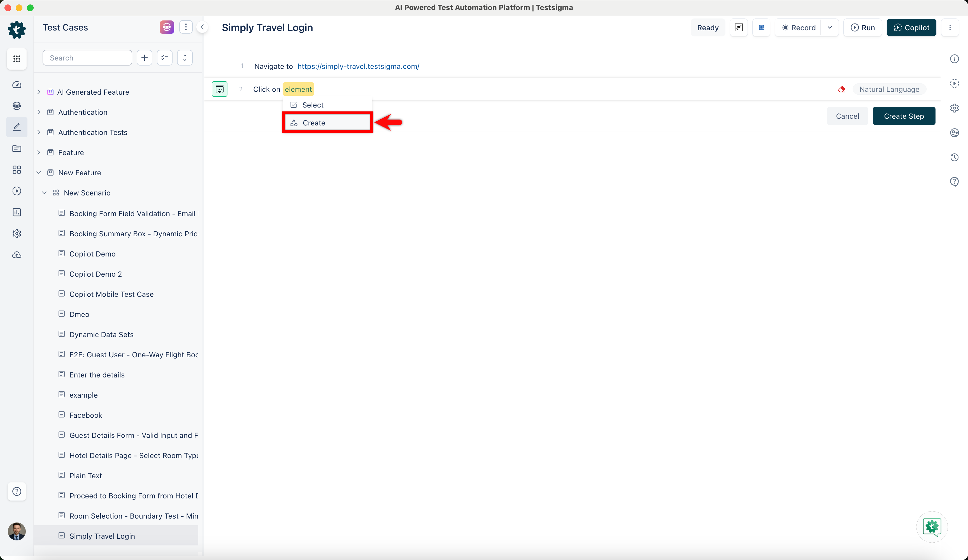
Task: Click the Ready status badge
Action: coord(708,27)
